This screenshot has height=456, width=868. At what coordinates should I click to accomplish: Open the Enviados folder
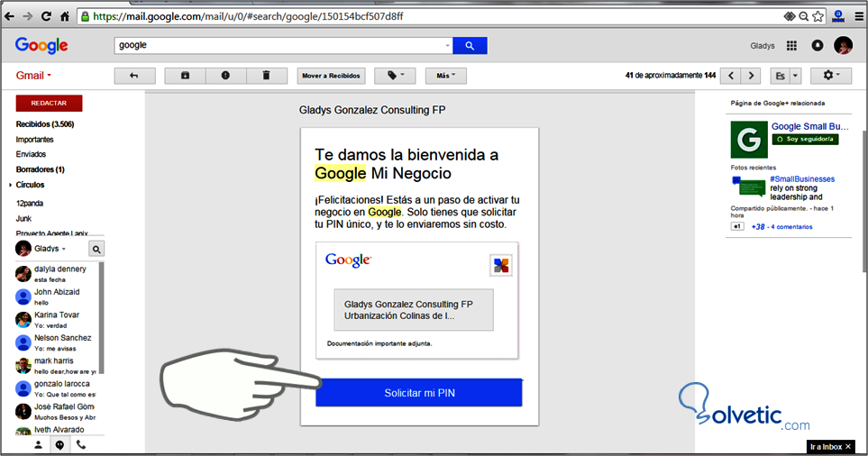(x=31, y=154)
